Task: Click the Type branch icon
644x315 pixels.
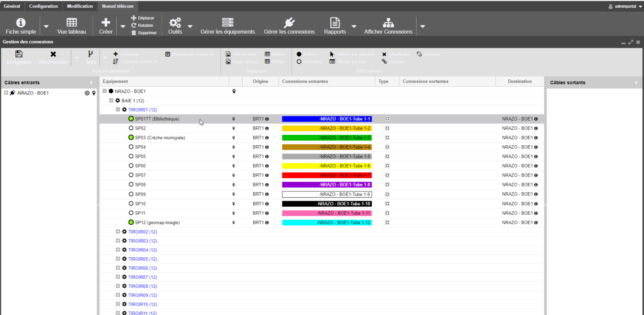Action: 90,54
